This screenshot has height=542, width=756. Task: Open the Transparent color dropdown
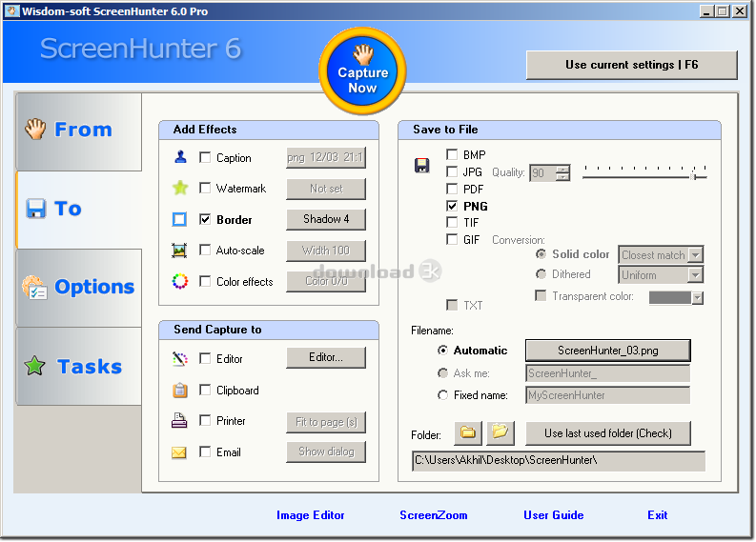click(x=697, y=298)
